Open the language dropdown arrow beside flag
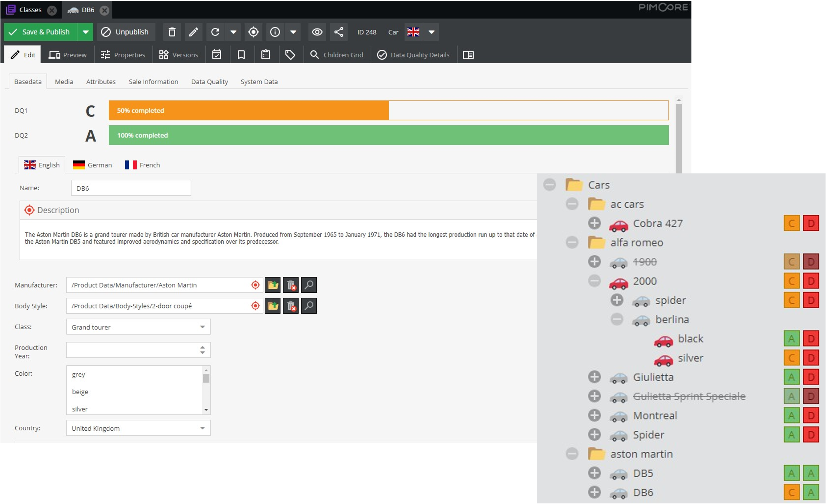This screenshot has width=826, height=504. pyautogui.click(x=431, y=32)
